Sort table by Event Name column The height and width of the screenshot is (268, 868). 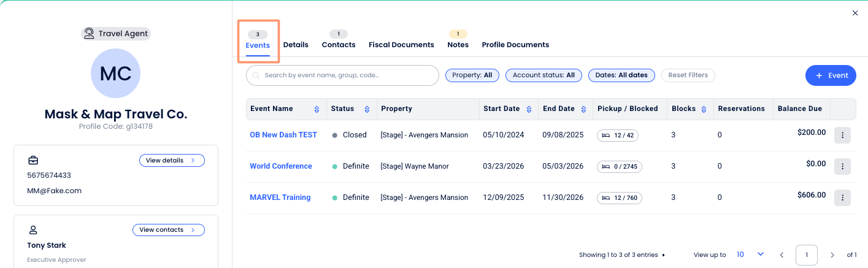[317, 109]
